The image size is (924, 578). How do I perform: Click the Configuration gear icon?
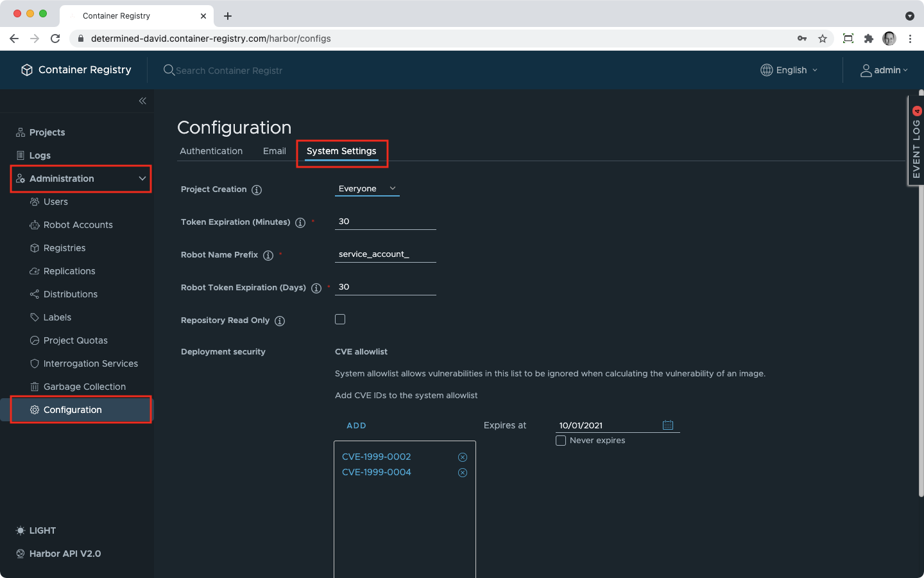click(x=35, y=410)
